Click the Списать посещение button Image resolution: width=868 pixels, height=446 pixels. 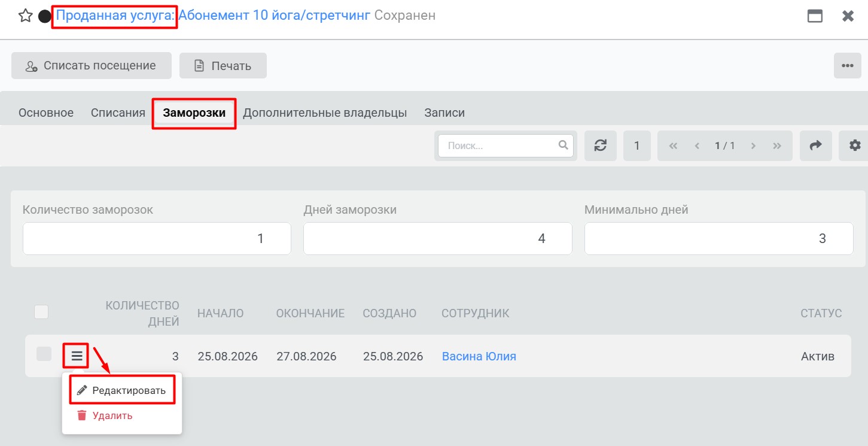(x=92, y=66)
